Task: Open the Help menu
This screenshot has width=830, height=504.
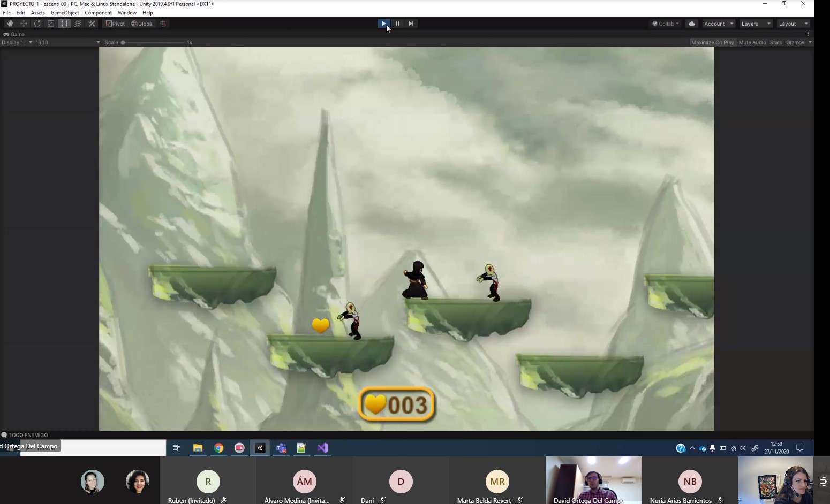Action: click(148, 13)
